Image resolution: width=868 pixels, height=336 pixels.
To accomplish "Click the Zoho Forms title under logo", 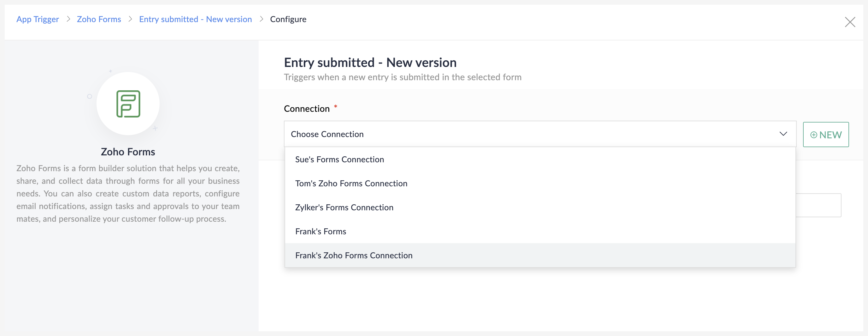I will click(x=128, y=152).
